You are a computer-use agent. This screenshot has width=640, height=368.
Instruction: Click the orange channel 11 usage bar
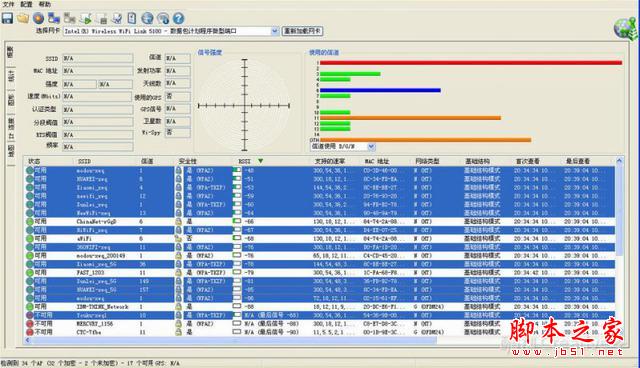click(410, 118)
